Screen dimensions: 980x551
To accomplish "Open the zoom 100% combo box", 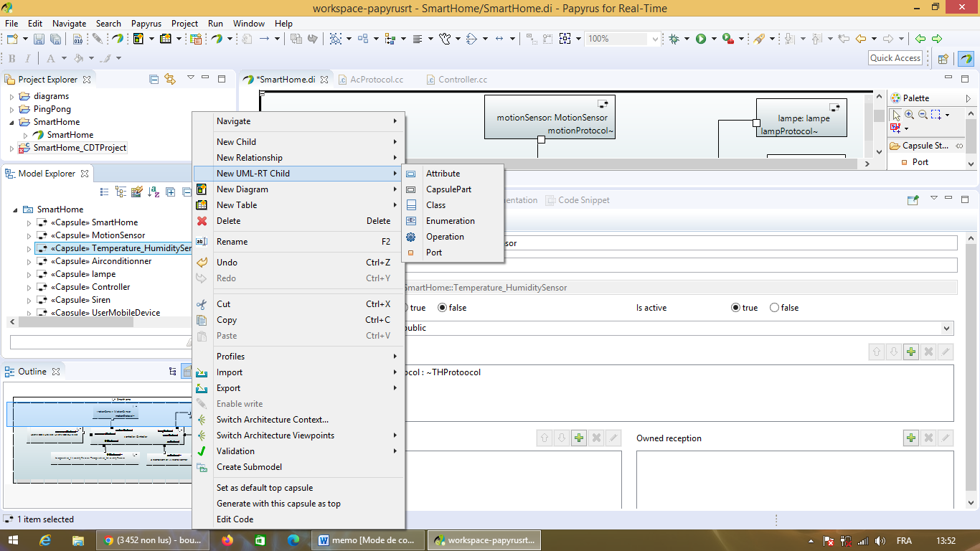I will 623,39.
